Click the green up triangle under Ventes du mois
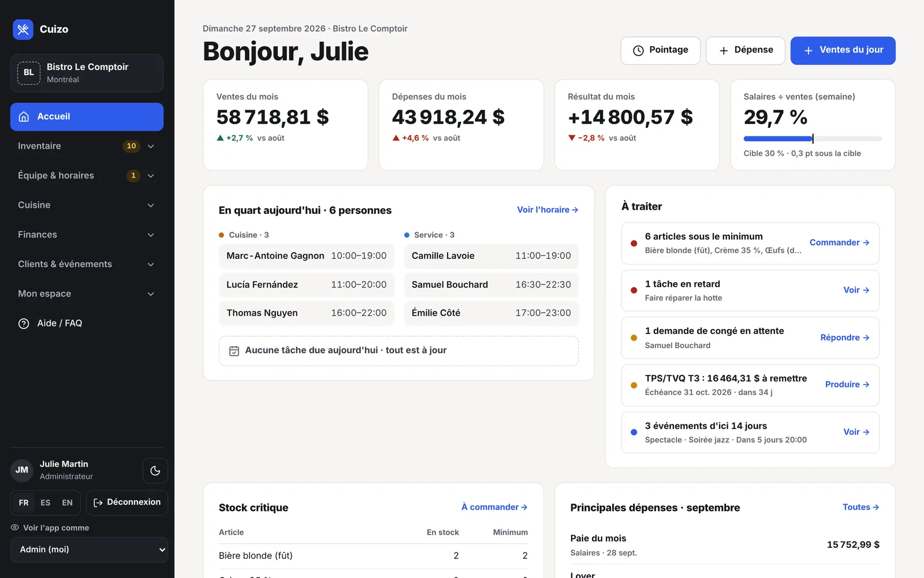 click(x=220, y=138)
